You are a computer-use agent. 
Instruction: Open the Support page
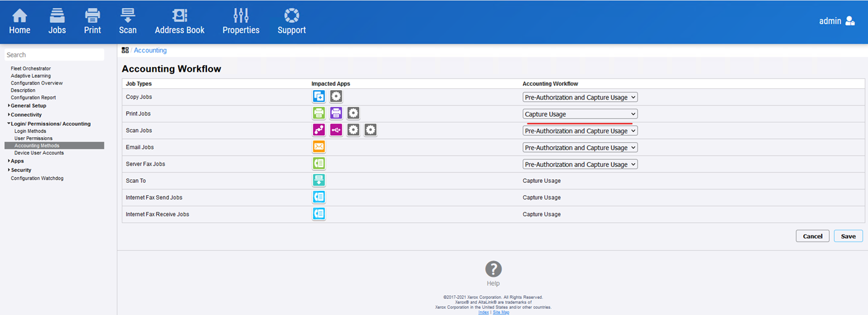(x=292, y=16)
